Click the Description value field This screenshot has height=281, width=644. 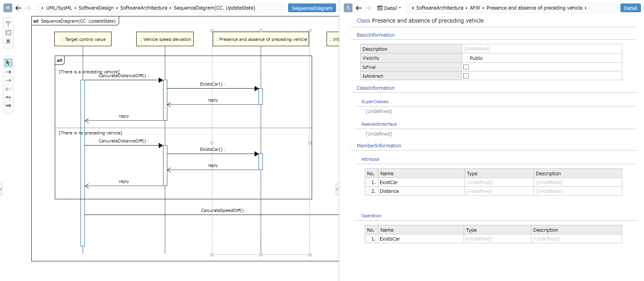pos(542,49)
